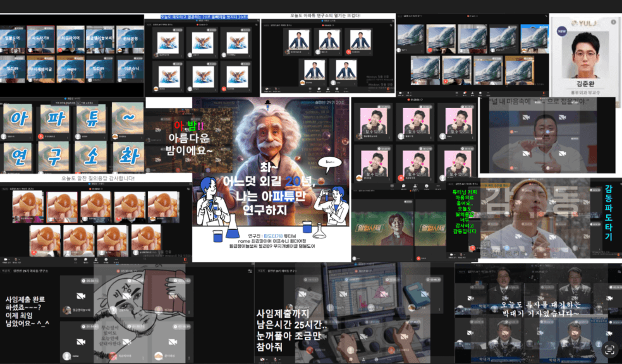Click the wave tile showing letter 소
The image size is (622, 364).
91,157
